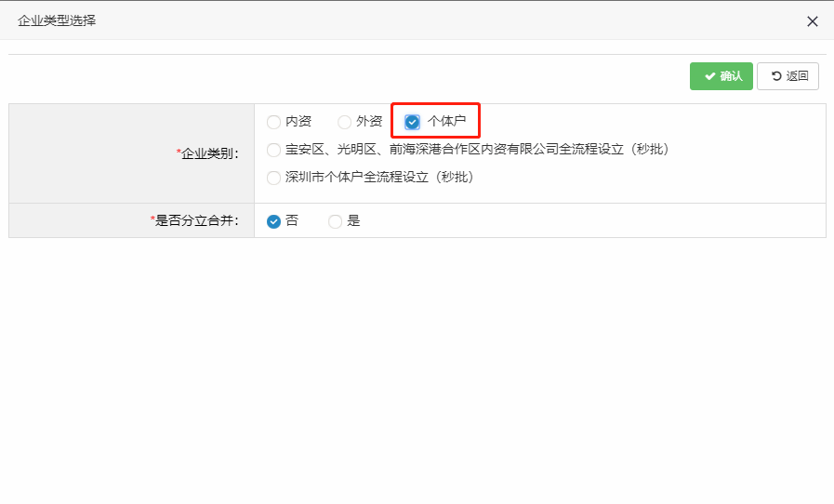Select the 是 radio circle for 分立合并
Screen dimensions: 834x504
pos(335,221)
